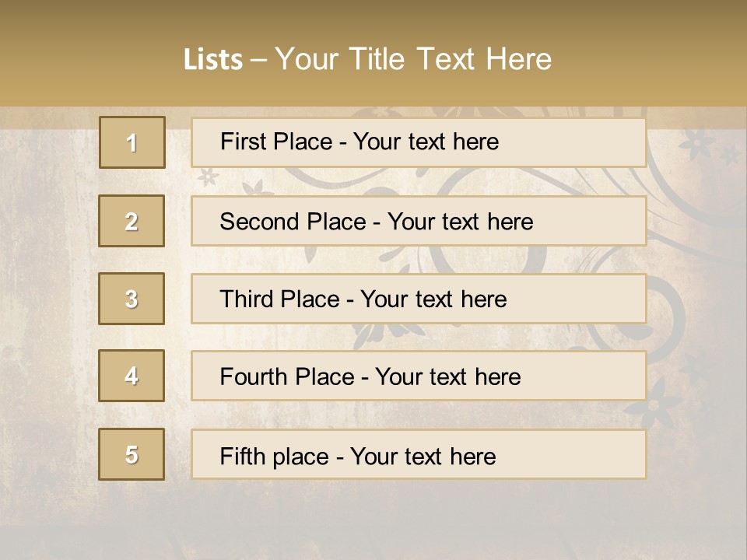Click the flower decoration at upper right

pyautogui.click(x=695, y=143)
